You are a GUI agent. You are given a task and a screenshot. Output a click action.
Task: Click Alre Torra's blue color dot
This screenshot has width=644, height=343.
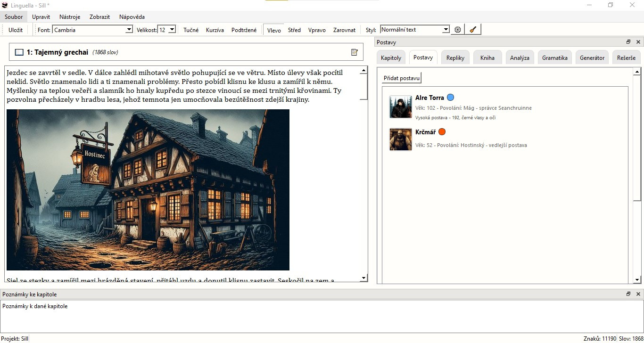point(450,98)
